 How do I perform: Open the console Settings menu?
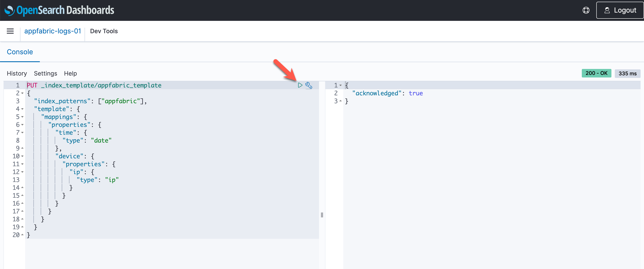[46, 73]
